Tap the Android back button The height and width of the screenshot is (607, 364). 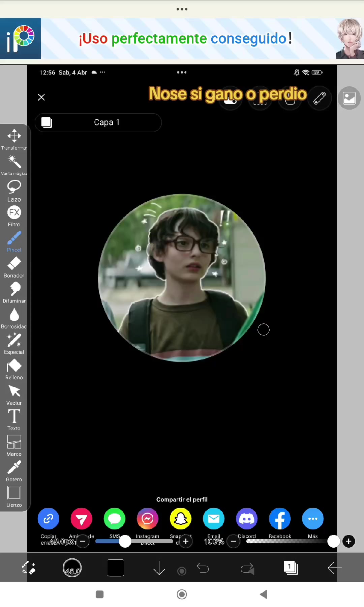click(264, 594)
